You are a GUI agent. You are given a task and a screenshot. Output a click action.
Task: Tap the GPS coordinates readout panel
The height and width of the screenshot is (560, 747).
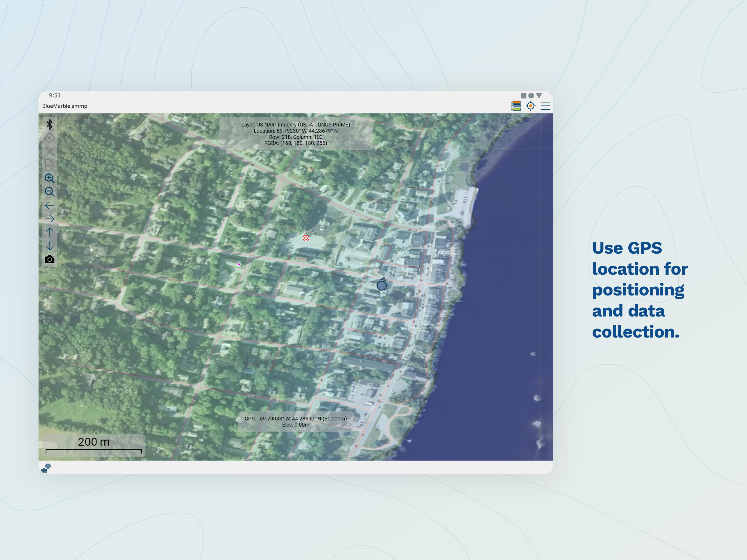[x=296, y=421]
